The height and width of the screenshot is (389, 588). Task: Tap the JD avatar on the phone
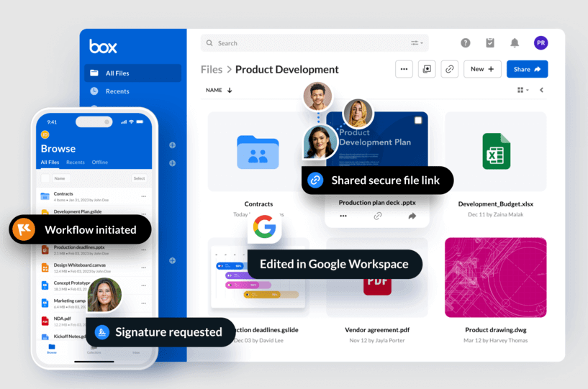(x=45, y=134)
